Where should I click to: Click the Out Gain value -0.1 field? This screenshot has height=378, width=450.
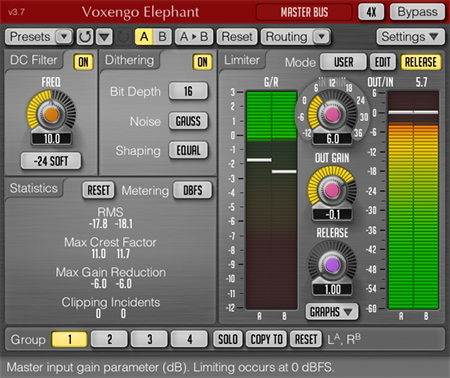click(332, 214)
